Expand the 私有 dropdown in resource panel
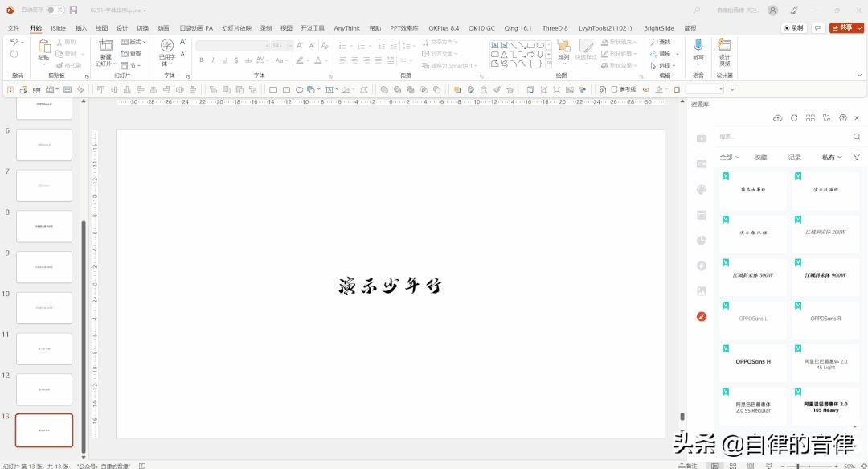This screenshot has height=469, width=868. (x=832, y=158)
